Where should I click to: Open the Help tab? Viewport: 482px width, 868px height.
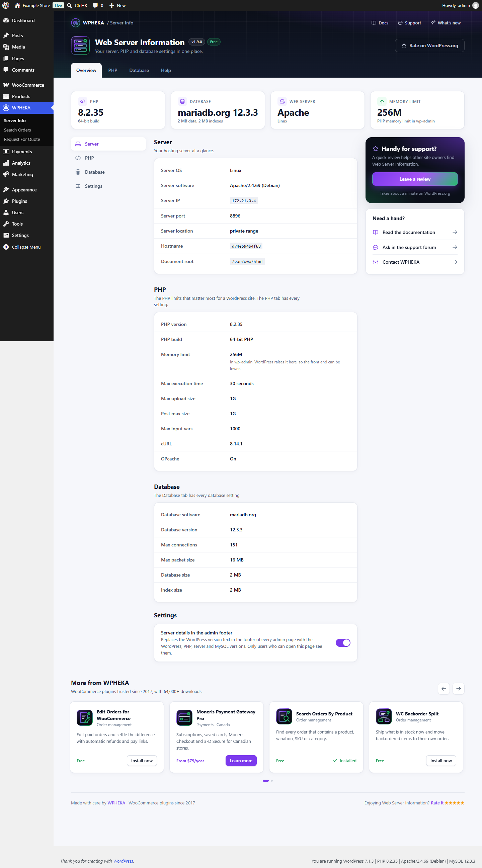166,70
